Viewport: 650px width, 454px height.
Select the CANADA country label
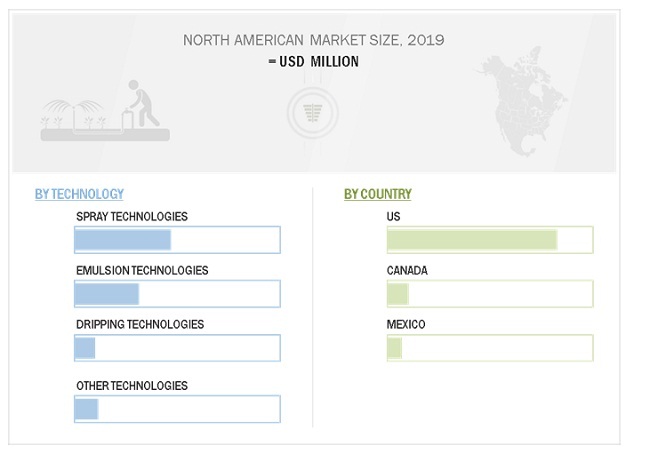coord(407,270)
